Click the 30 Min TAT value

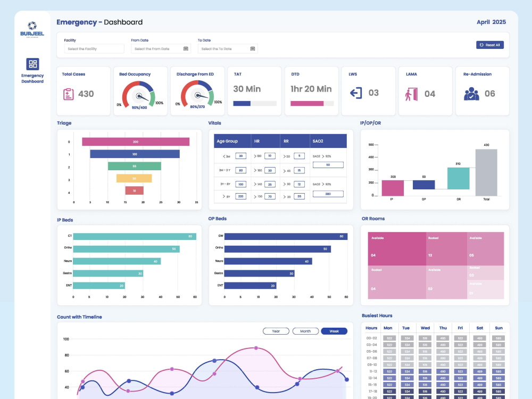(247, 89)
